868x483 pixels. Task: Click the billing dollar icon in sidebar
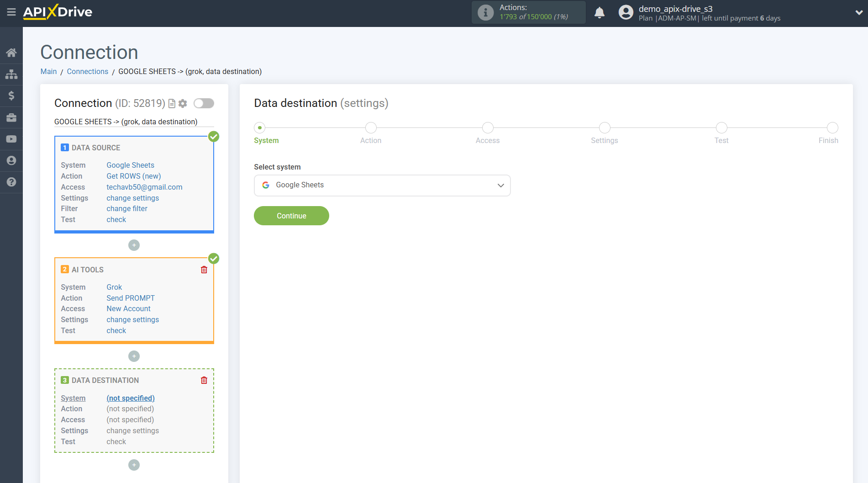pyautogui.click(x=11, y=96)
